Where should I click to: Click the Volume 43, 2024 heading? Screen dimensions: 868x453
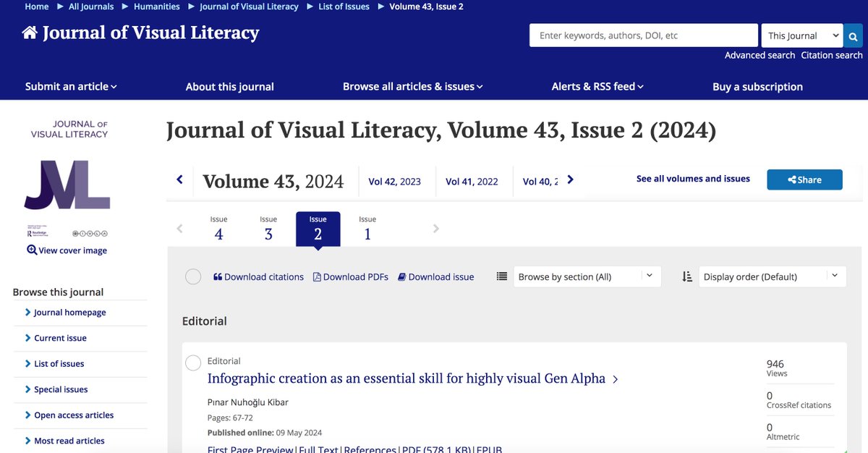coord(273,181)
